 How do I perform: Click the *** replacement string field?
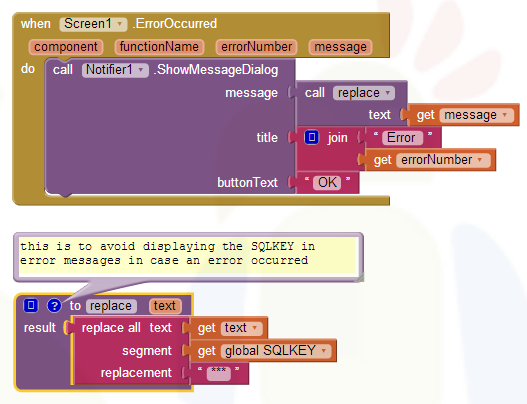pos(219,373)
